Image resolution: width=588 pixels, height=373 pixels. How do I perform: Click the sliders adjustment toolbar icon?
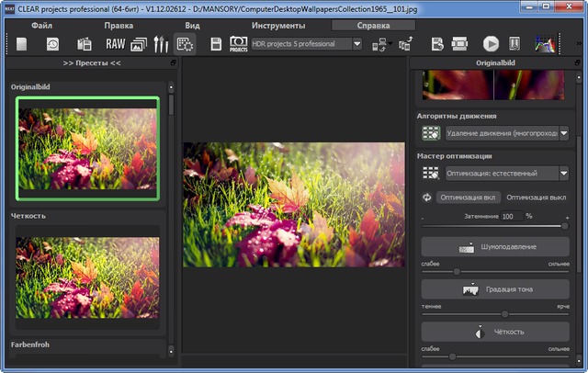coord(161,43)
